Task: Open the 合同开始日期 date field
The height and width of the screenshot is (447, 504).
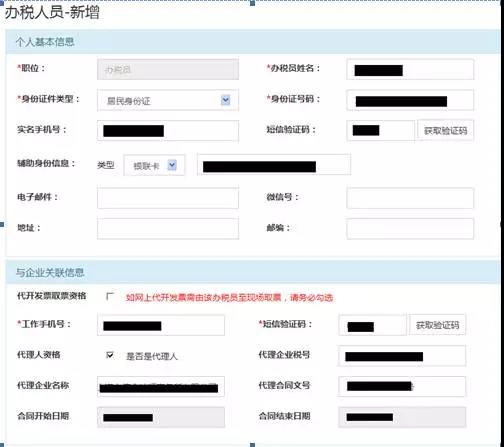Action: coord(161,417)
